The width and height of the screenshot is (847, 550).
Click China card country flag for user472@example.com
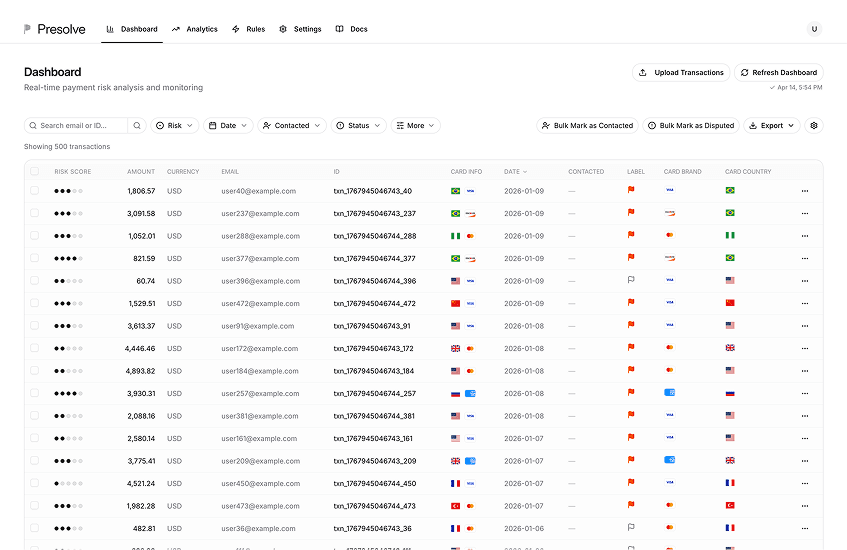730,303
